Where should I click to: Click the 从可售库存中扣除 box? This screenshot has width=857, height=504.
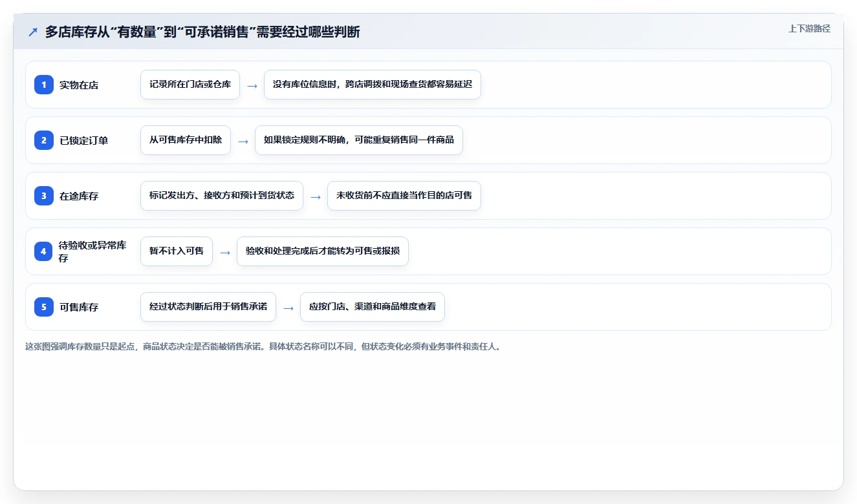point(186,140)
